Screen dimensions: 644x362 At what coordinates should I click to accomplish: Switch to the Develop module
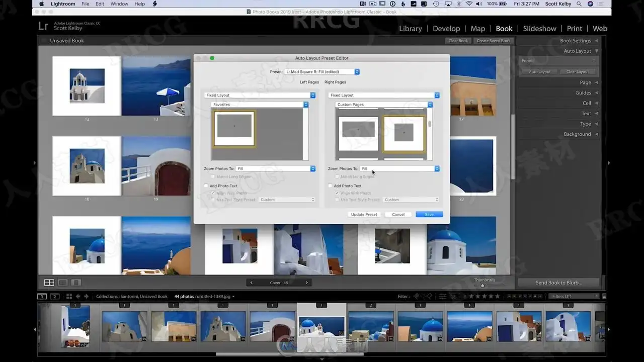coord(446,29)
